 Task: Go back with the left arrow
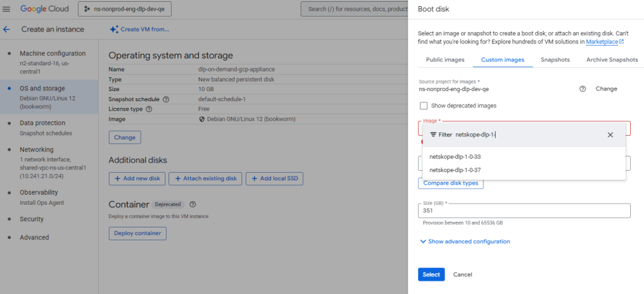tap(6, 30)
